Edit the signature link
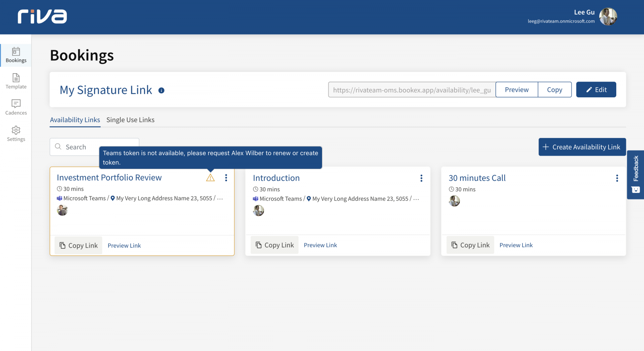644x351 pixels. 596,90
